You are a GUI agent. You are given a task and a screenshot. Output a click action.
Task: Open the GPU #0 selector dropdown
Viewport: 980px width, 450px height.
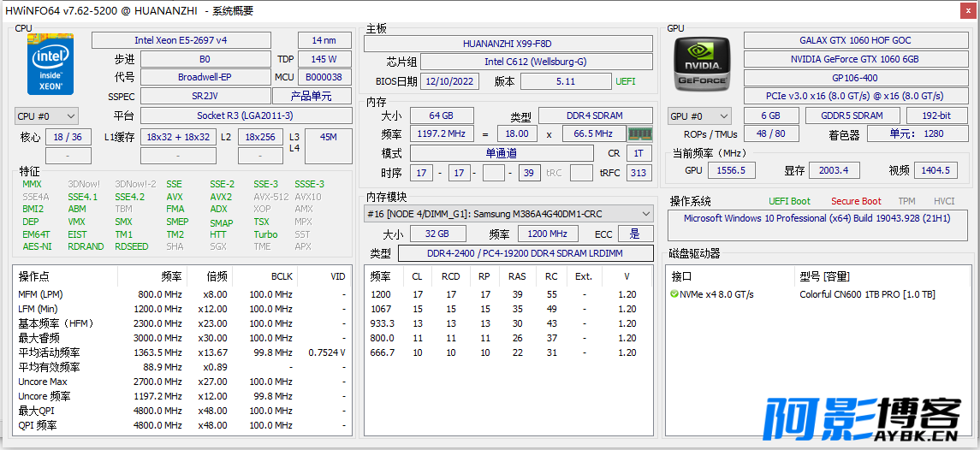pos(699,116)
